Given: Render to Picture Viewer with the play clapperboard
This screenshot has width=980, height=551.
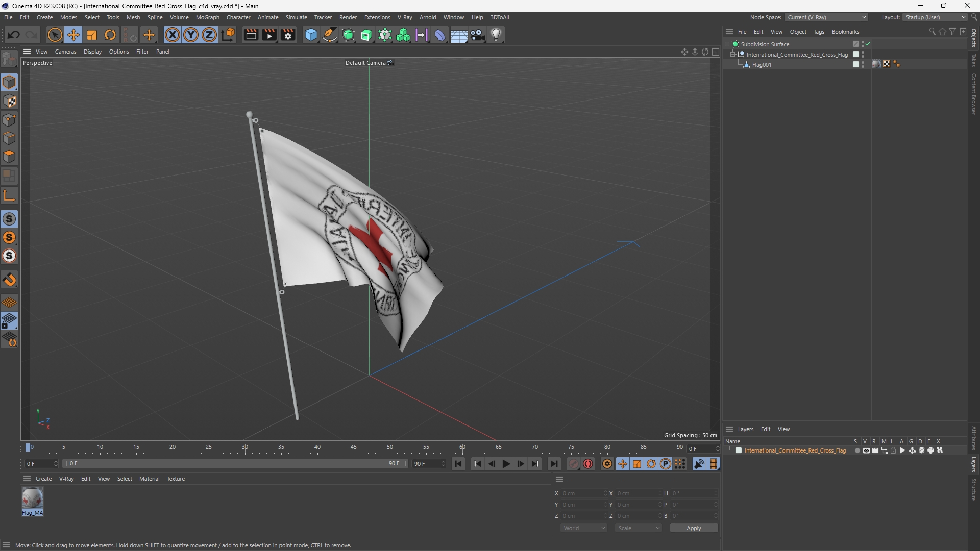Looking at the screenshot, I should (269, 35).
